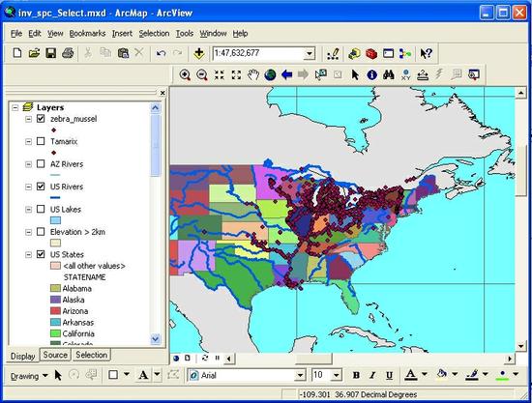Image resolution: width=532 pixels, height=403 pixels.
Task: Open the File menu
Action: [16, 34]
